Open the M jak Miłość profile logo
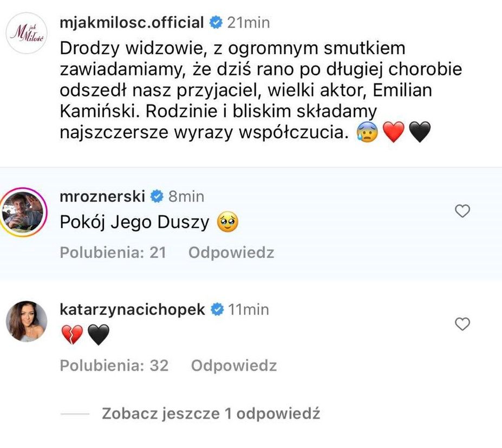 click(26, 34)
